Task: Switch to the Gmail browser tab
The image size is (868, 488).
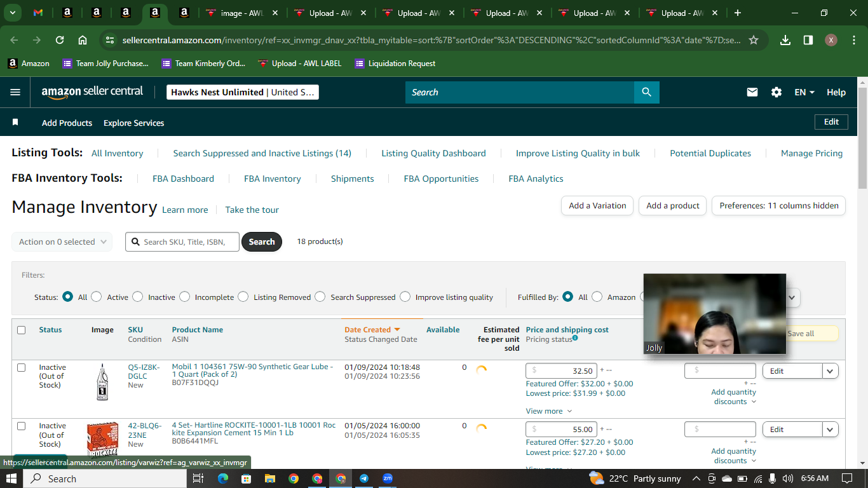Action: point(38,13)
